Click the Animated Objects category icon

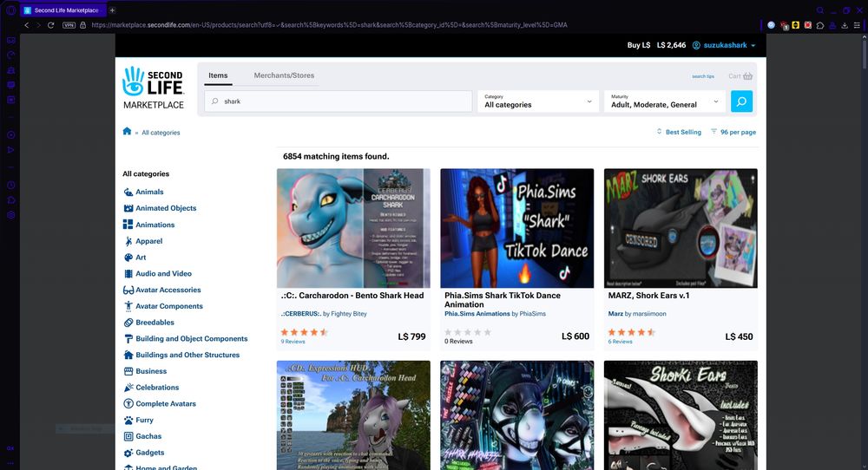(x=128, y=208)
